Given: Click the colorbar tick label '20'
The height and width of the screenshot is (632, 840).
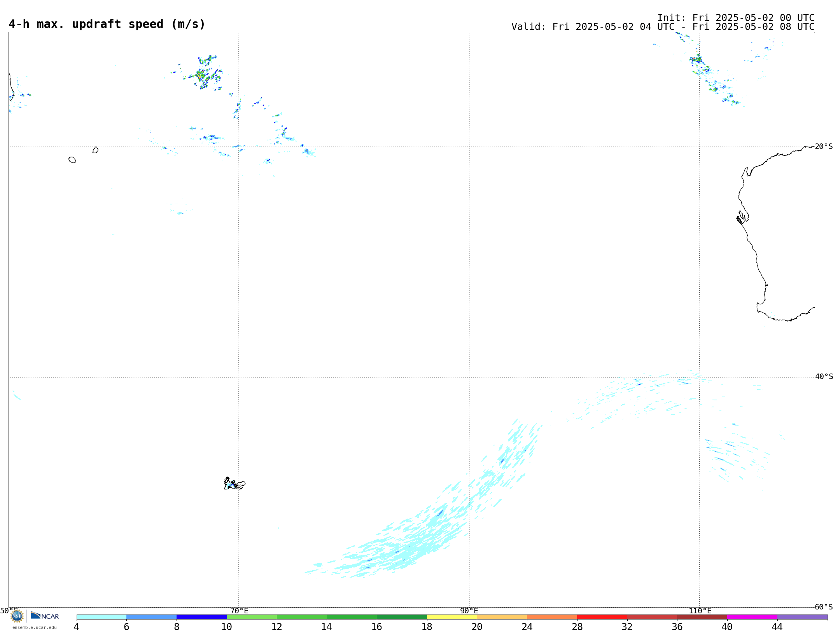Looking at the screenshot, I should point(477,627).
